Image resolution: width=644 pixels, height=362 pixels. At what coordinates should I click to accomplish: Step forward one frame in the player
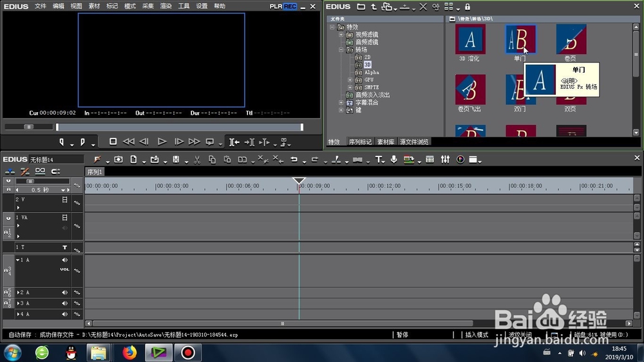coord(179,142)
